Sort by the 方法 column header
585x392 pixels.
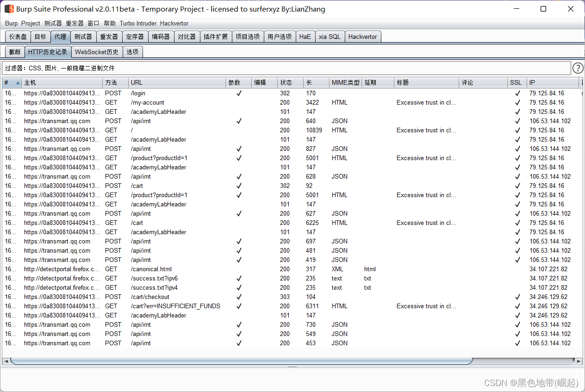pyautogui.click(x=115, y=83)
